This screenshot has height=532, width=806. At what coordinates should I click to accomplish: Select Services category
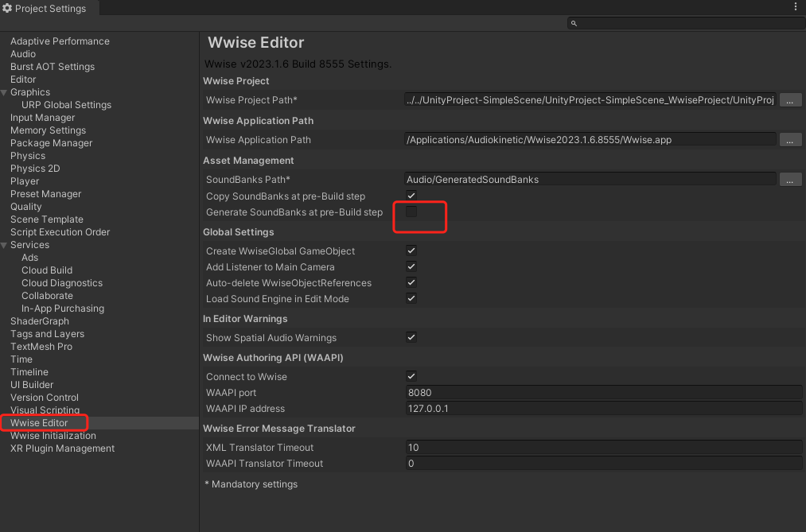click(29, 245)
